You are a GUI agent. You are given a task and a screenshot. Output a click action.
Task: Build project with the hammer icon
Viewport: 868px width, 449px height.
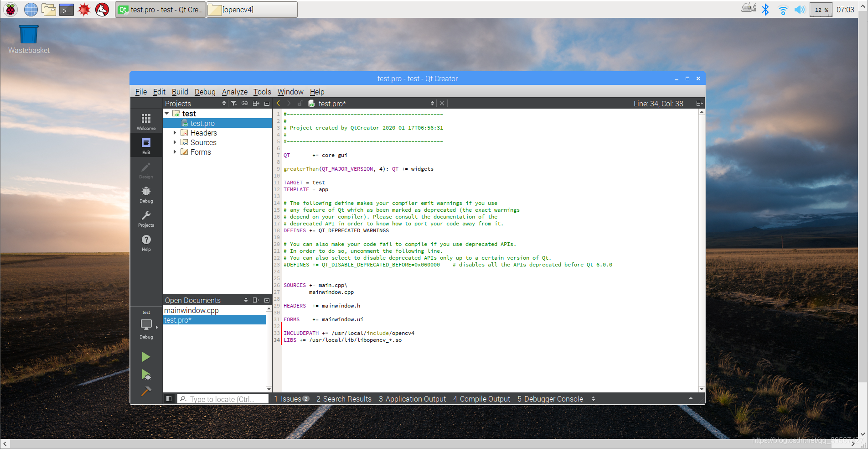pyautogui.click(x=146, y=391)
